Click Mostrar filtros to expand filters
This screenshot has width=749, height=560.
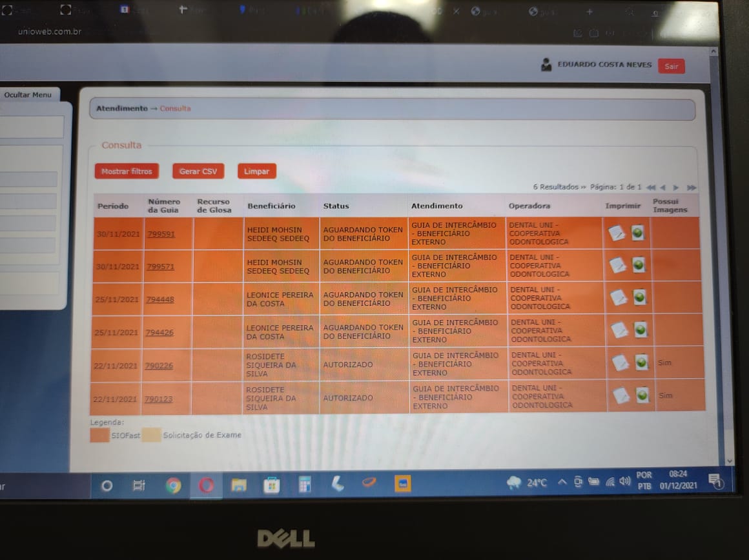[127, 172]
